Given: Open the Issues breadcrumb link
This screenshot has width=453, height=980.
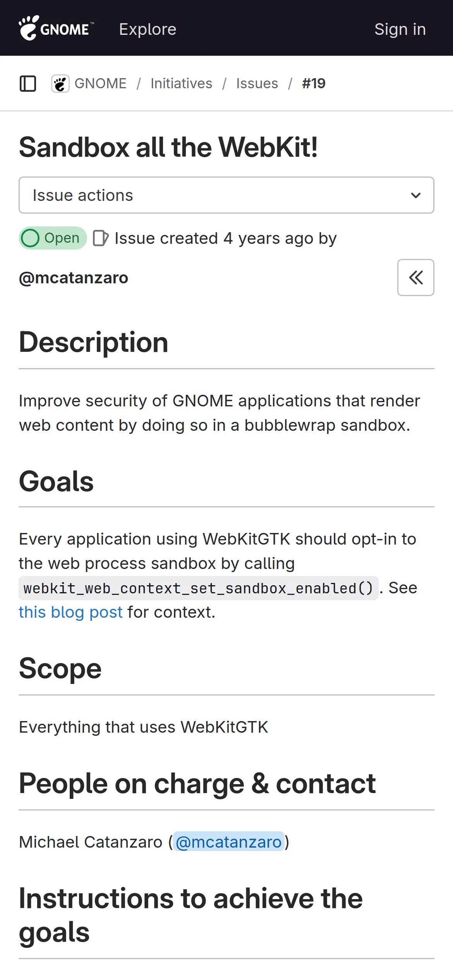Looking at the screenshot, I should (x=257, y=84).
